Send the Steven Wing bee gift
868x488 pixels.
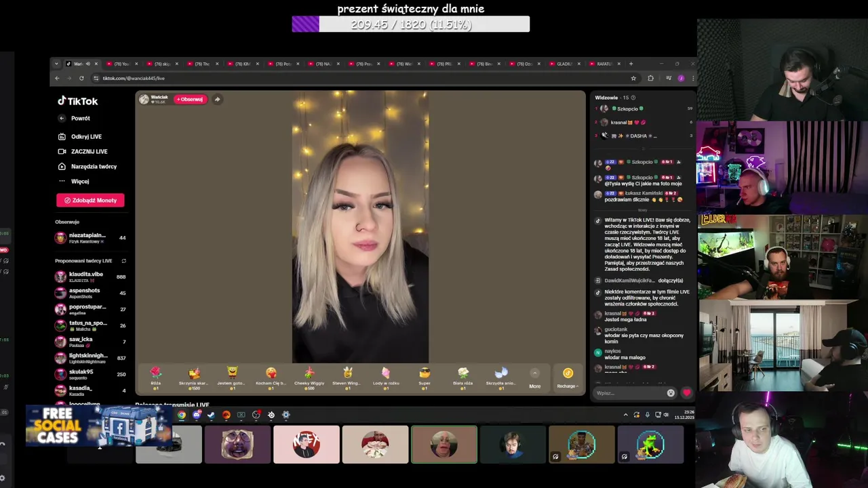[x=347, y=378]
